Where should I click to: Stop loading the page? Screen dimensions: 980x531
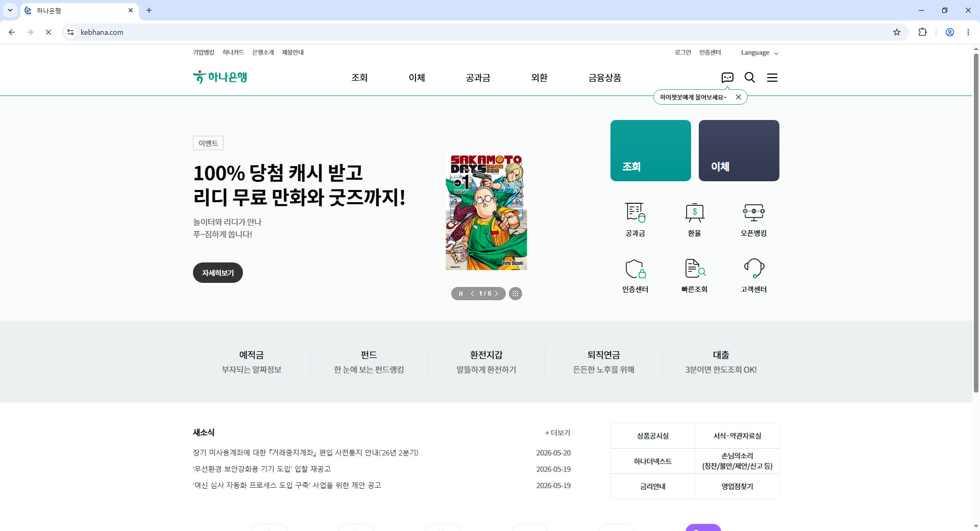pos(48,32)
